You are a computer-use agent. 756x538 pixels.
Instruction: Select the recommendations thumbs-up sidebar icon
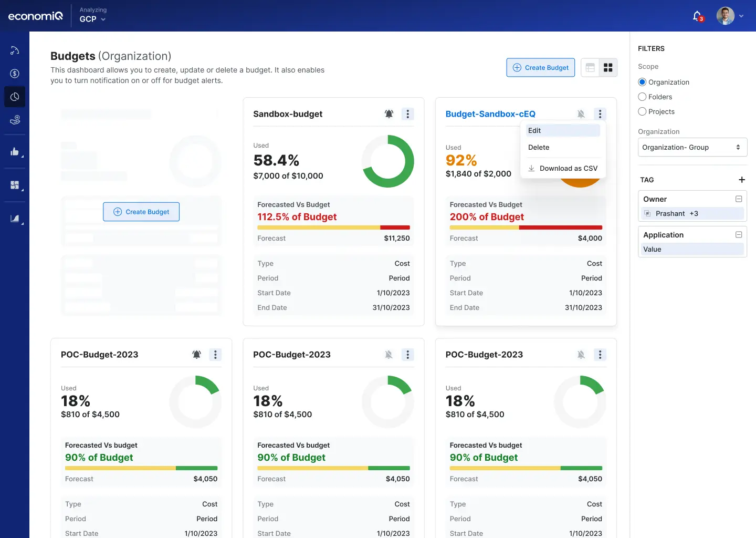click(14, 152)
